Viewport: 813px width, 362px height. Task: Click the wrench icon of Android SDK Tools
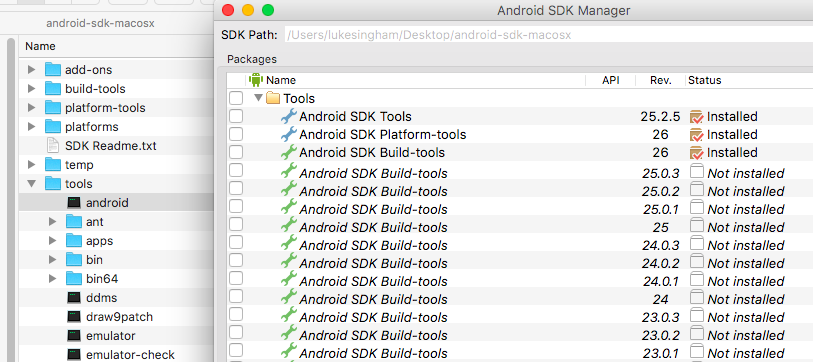click(x=289, y=116)
